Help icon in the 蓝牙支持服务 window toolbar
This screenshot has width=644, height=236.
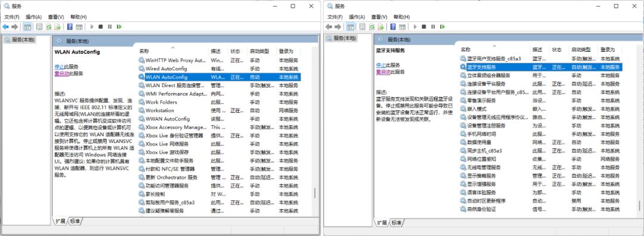click(392, 27)
